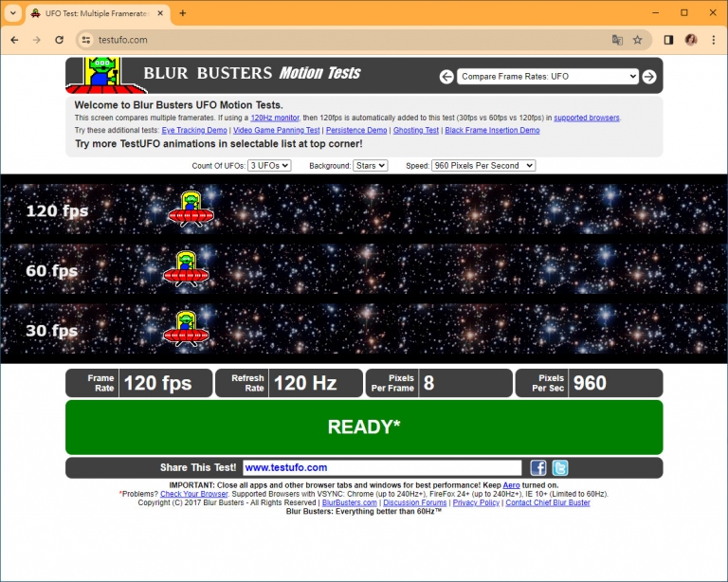Open the Privacy Policy link
728x582 pixels.
point(476,503)
